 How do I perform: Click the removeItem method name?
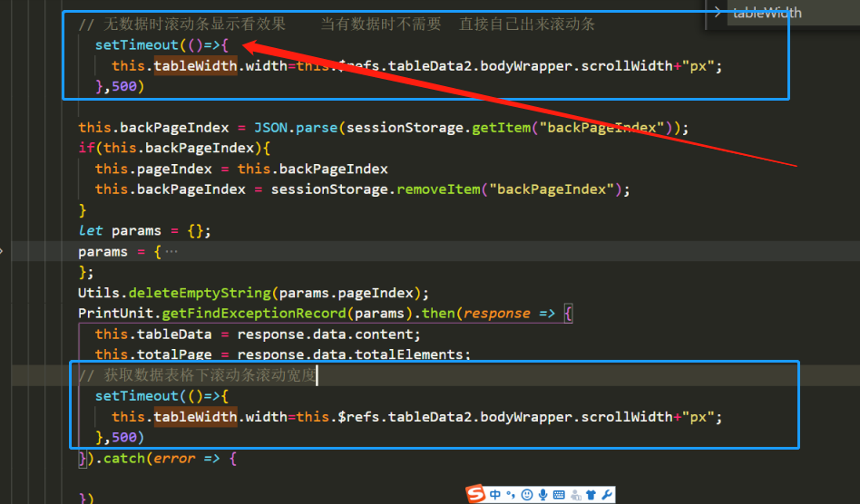pyautogui.click(x=438, y=189)
